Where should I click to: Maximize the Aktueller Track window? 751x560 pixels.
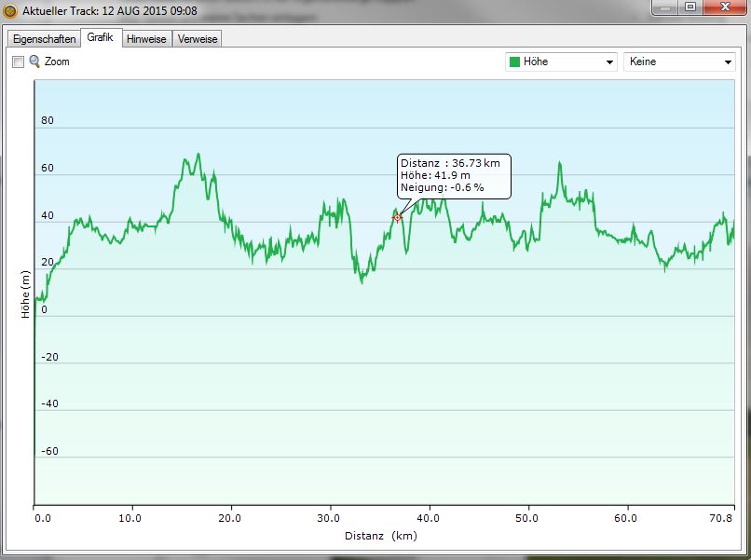pos(690,7)
